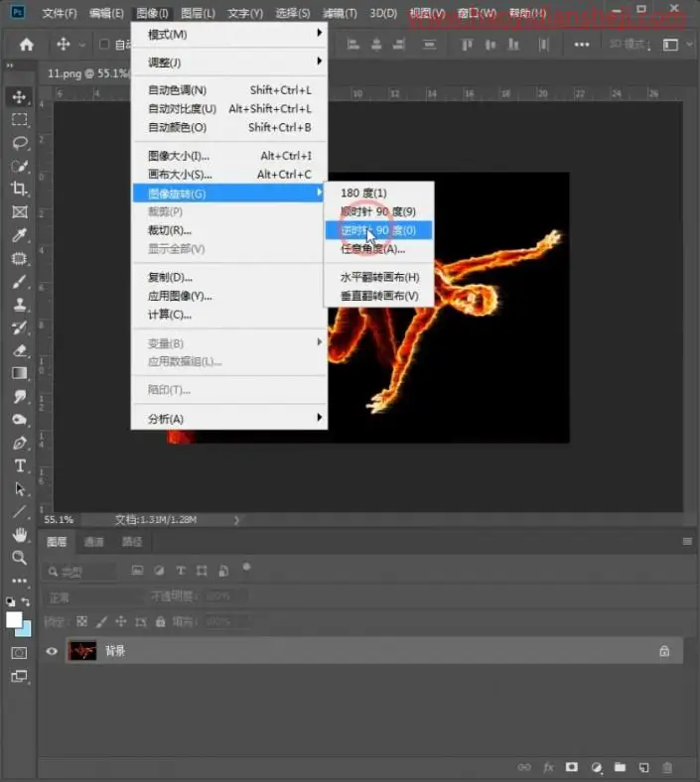Open the Edit Toolbar three-dots button
This screenshot has width=700, height=782.
(x=20, y=581)
